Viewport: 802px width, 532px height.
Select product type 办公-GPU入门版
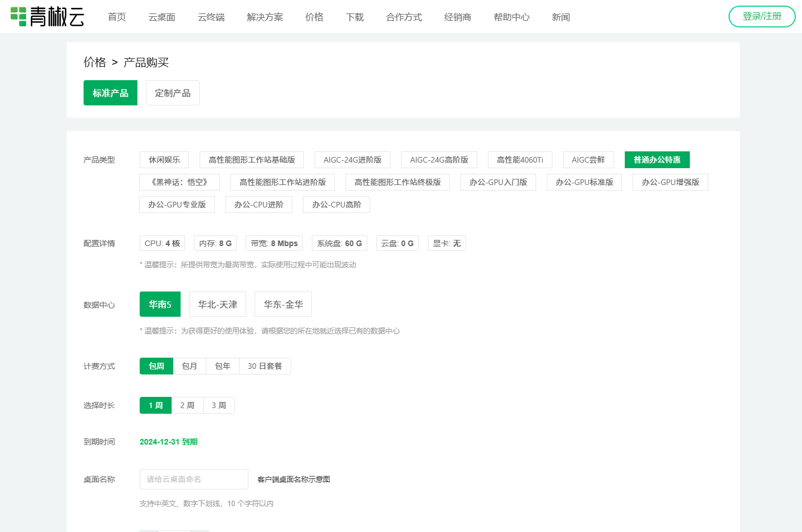click(x=498, y=182)
